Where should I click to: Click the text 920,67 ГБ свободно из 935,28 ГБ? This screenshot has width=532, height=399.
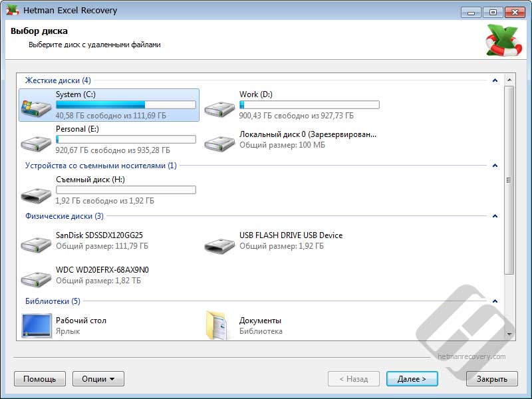pos(113,150)
